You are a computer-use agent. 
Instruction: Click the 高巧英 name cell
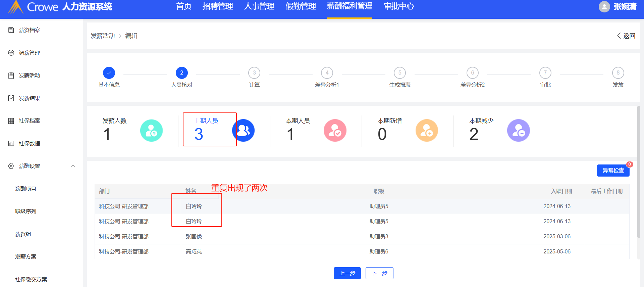tap(200, 252)
